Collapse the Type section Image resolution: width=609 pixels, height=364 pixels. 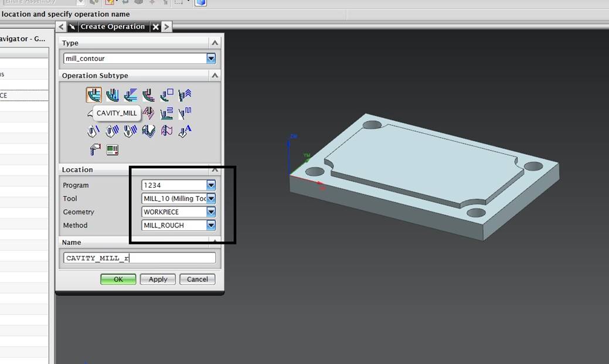point(215,43)
